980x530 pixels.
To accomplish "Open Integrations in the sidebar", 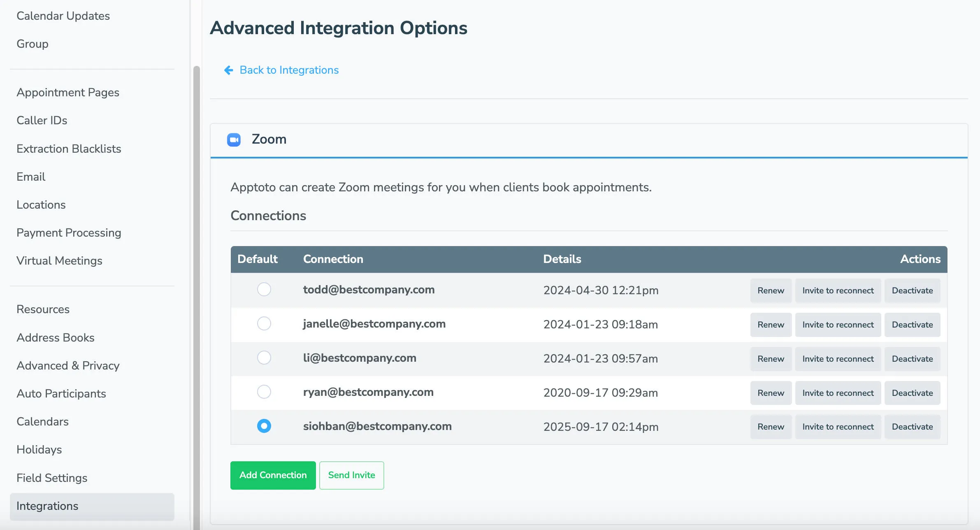I will tap(47, 506).
